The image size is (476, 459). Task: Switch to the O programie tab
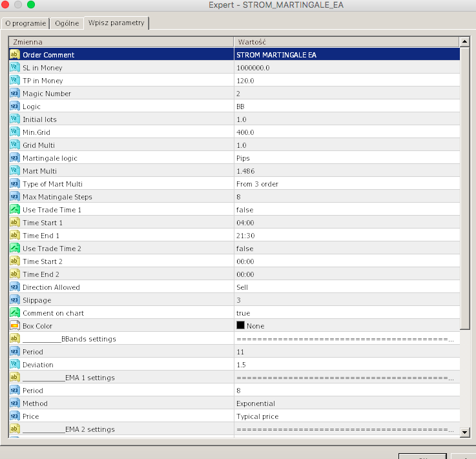click(x=25, y=23)
